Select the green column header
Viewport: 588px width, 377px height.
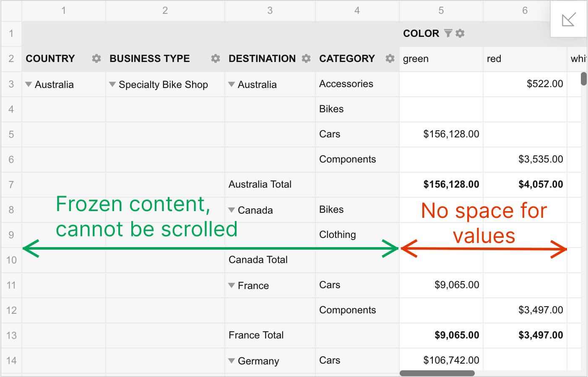coord(441,59)
